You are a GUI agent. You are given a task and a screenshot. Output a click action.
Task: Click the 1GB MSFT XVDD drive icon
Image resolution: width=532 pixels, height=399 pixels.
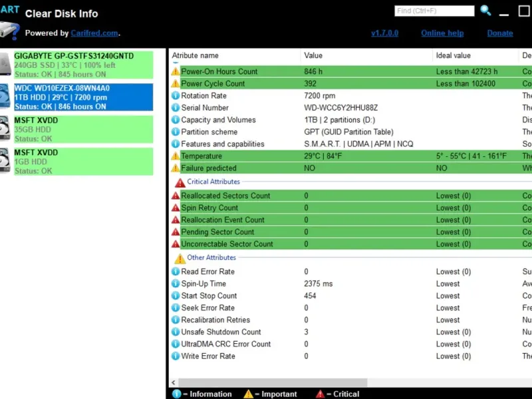(x=5, y=160)
